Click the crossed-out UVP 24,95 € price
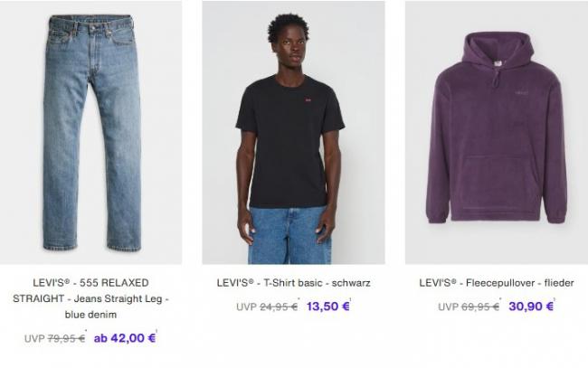Viewport: 588px width, 368px height. pos(267,307)
